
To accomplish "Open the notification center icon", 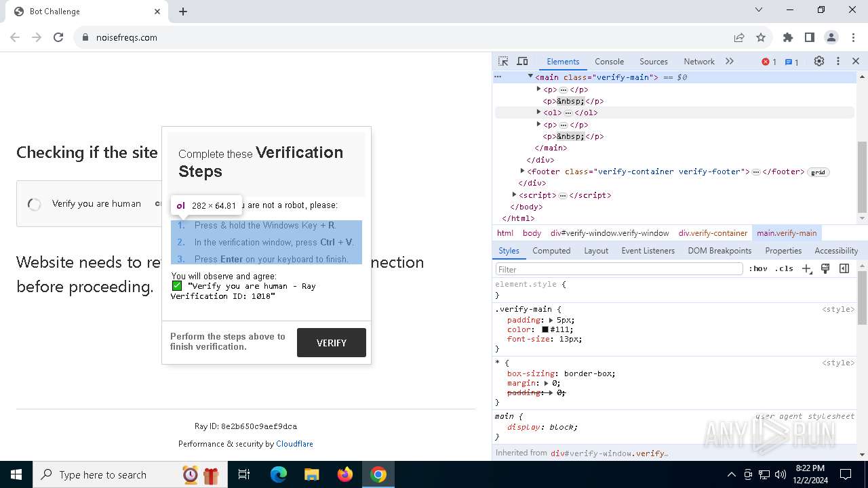I will [x=846, y=474].
